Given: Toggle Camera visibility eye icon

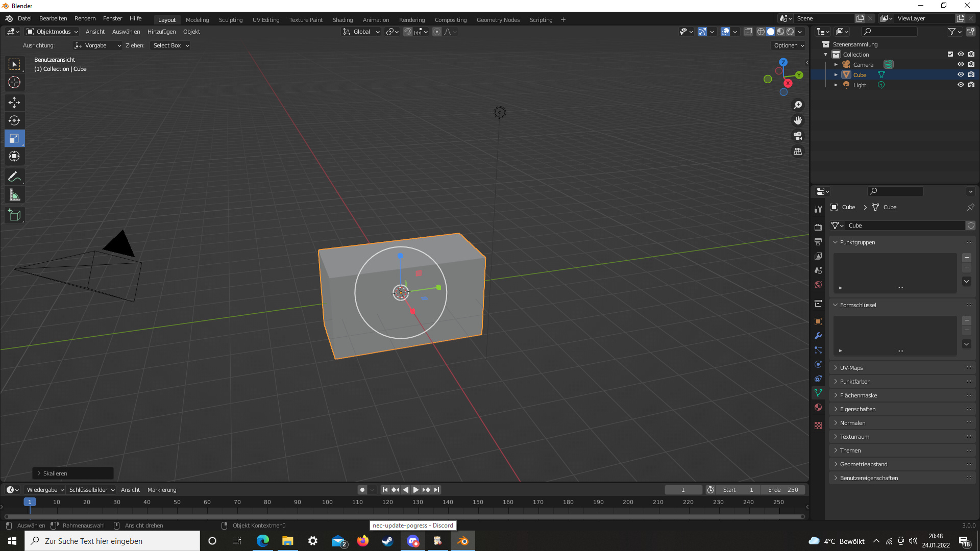Looking at the screenshot, I should tap(960, 65).
